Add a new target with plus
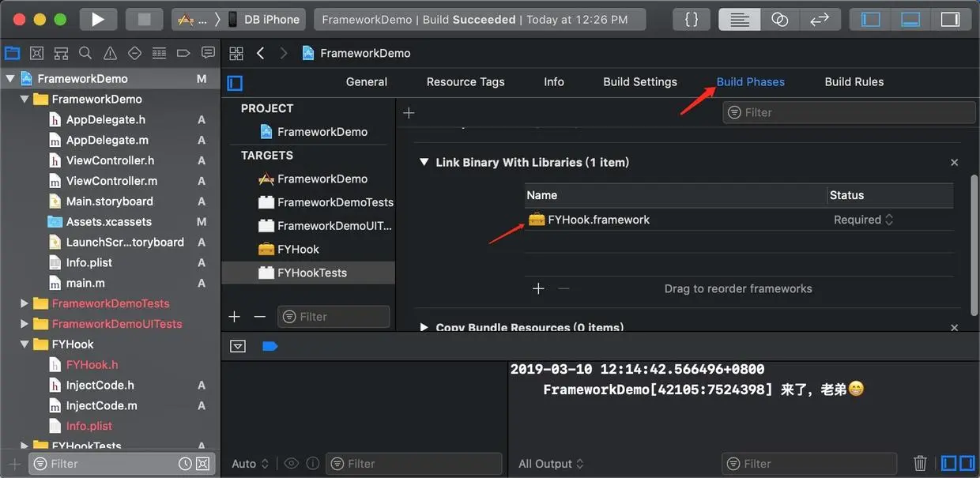 234,316
